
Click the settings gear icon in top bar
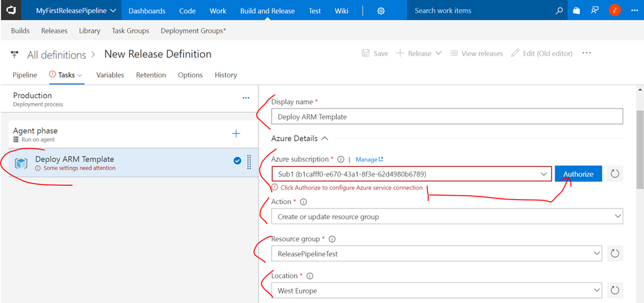click(x=381, y=11)
